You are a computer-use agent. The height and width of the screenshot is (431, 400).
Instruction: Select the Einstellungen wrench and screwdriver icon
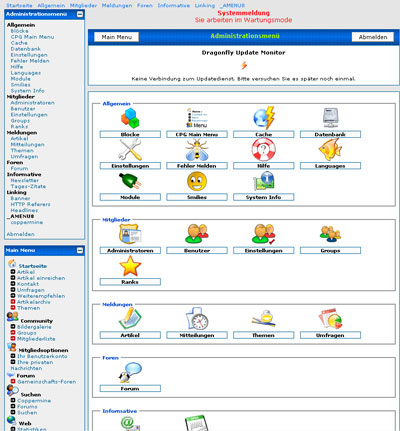pyautogui.click(x=130, y=150)
